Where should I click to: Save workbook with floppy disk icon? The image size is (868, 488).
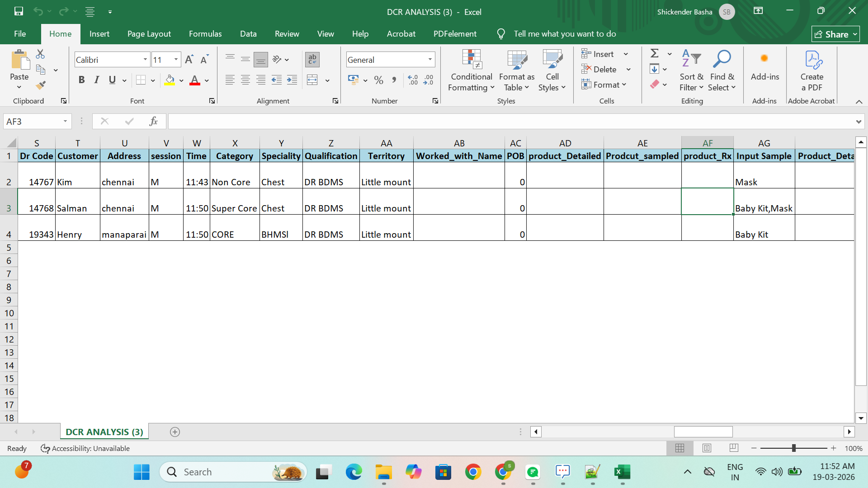(19, 11)
